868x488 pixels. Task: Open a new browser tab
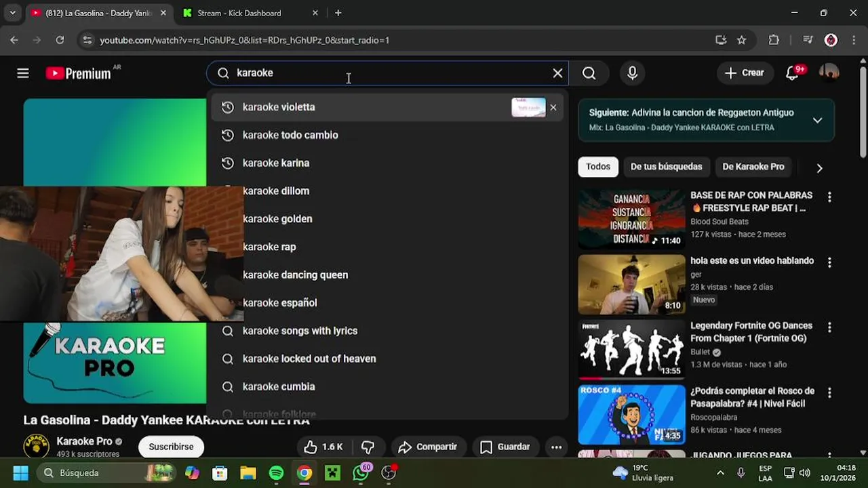pos(338,13)
